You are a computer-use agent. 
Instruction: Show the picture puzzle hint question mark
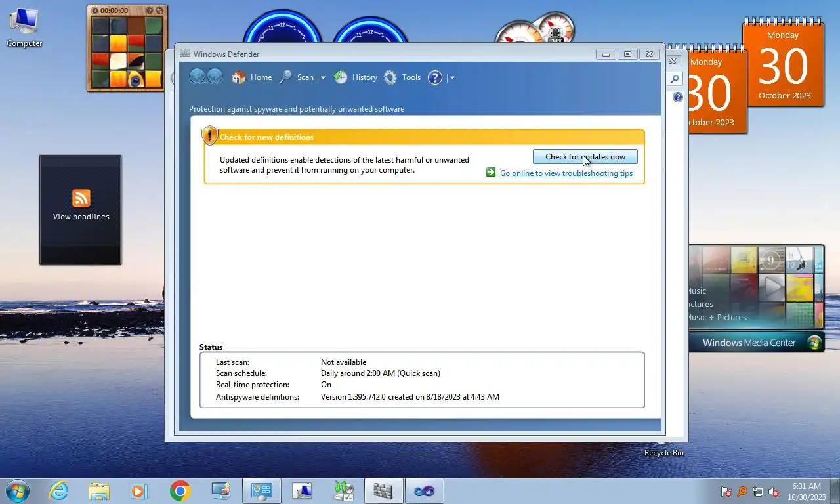[x=150, y=10]
